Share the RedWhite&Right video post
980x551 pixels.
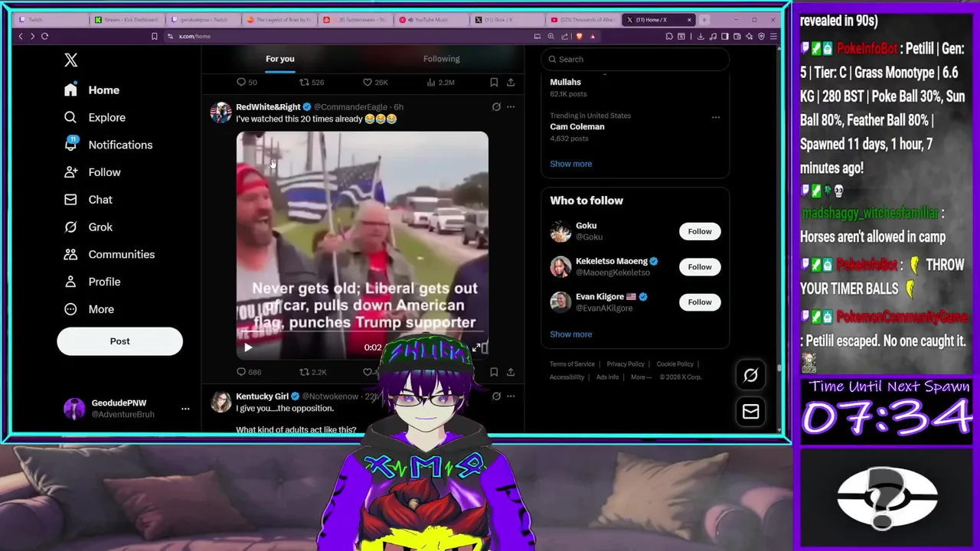[511, 372]
